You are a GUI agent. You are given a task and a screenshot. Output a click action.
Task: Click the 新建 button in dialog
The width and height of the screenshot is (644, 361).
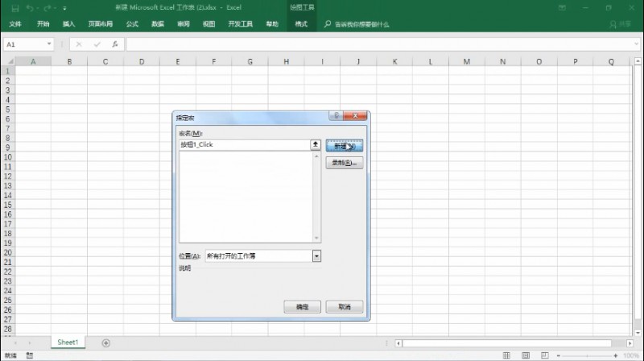345,146
